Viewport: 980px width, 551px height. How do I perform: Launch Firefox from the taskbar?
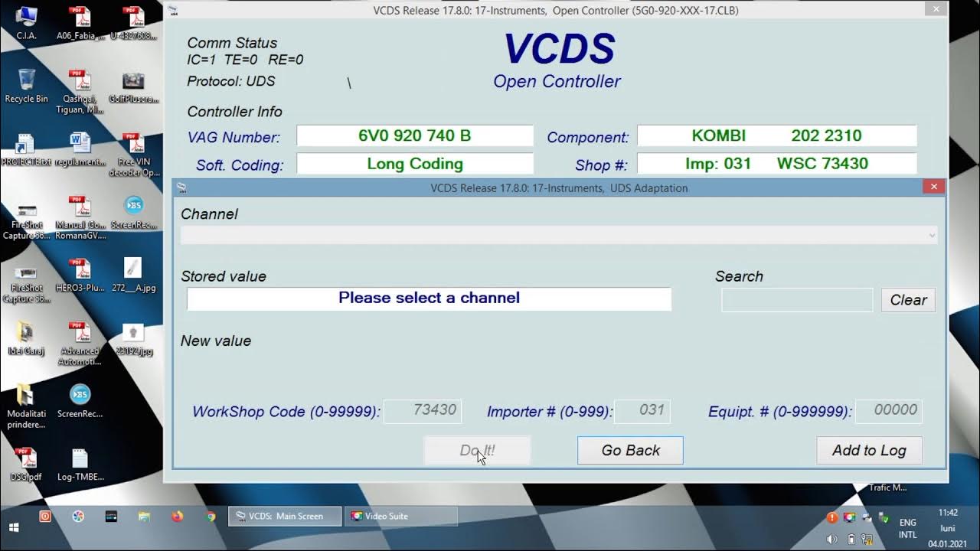coord(178,517)
